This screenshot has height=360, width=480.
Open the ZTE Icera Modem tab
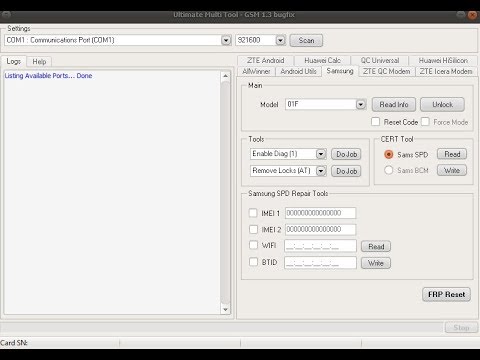click(446, 71)
